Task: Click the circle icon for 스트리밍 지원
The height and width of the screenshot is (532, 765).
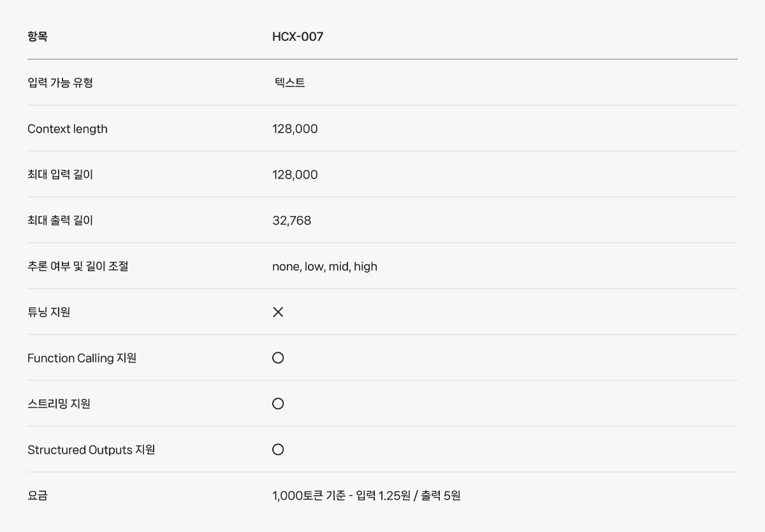Action: pos(278,404)
